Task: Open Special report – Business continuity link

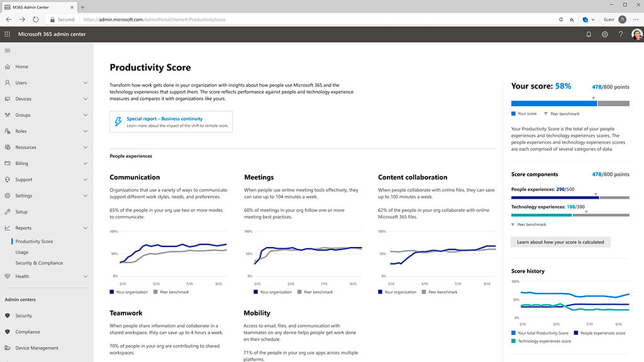Action: 164,119
